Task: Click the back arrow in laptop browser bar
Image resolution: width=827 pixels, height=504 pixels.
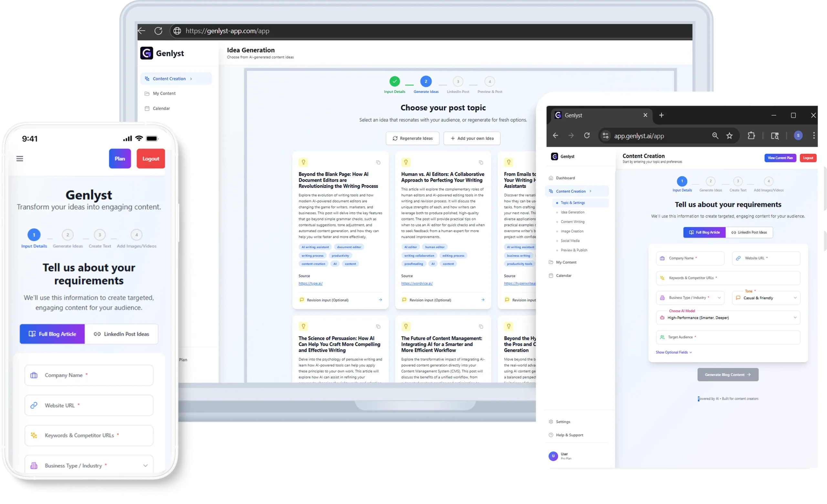Action: [141, 31]
